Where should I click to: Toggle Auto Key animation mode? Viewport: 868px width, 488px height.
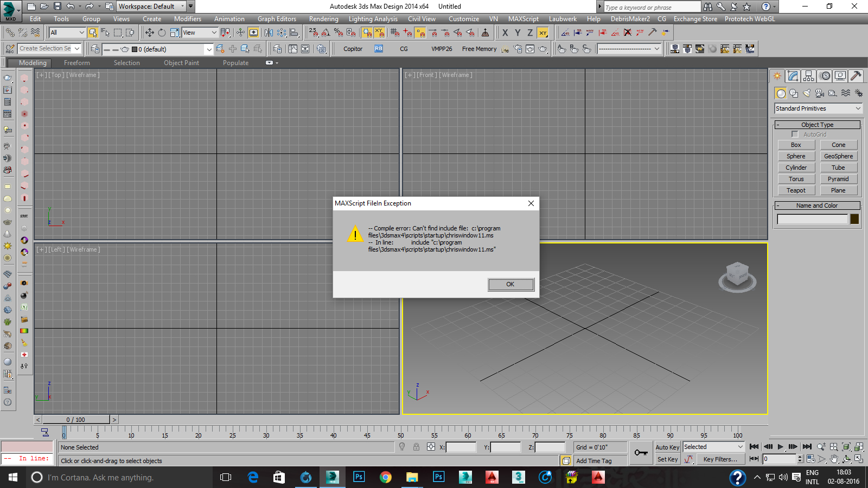[667, 447]
